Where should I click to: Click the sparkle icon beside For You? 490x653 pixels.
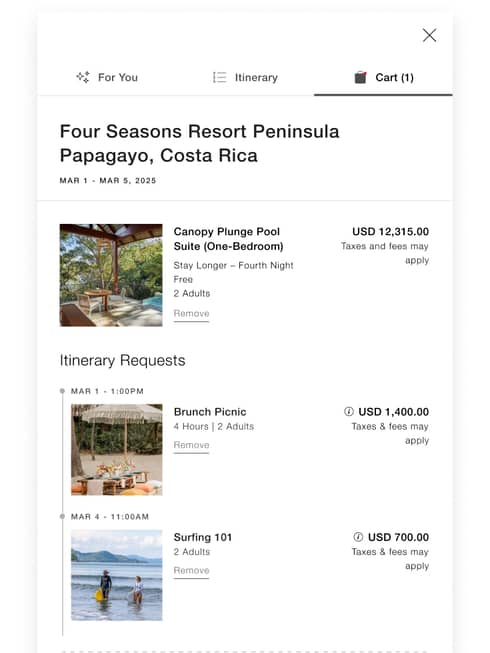tap(82, 77)
